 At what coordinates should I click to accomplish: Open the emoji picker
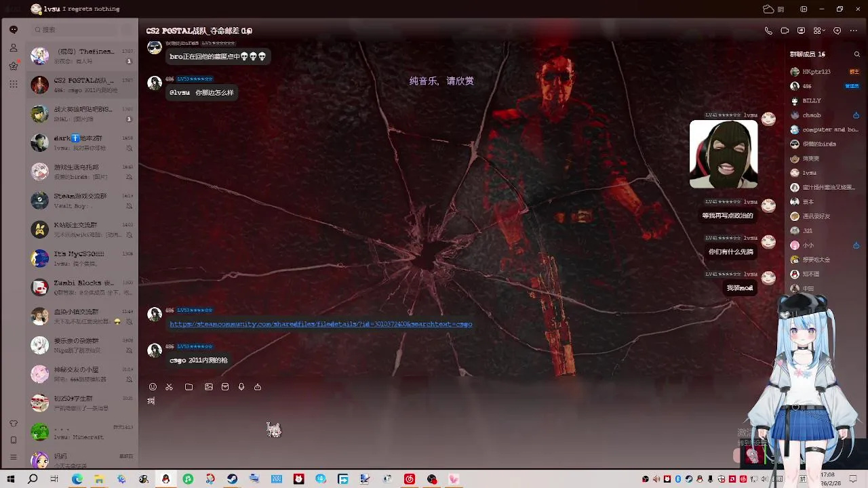(x=153, y=387)
